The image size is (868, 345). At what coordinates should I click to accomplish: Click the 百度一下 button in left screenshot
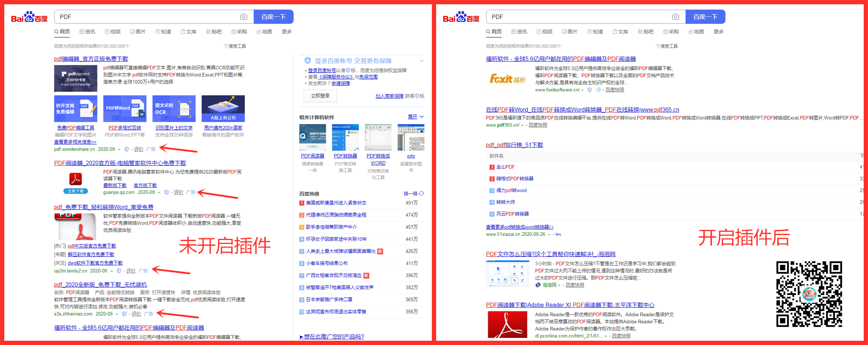(274, 17)
